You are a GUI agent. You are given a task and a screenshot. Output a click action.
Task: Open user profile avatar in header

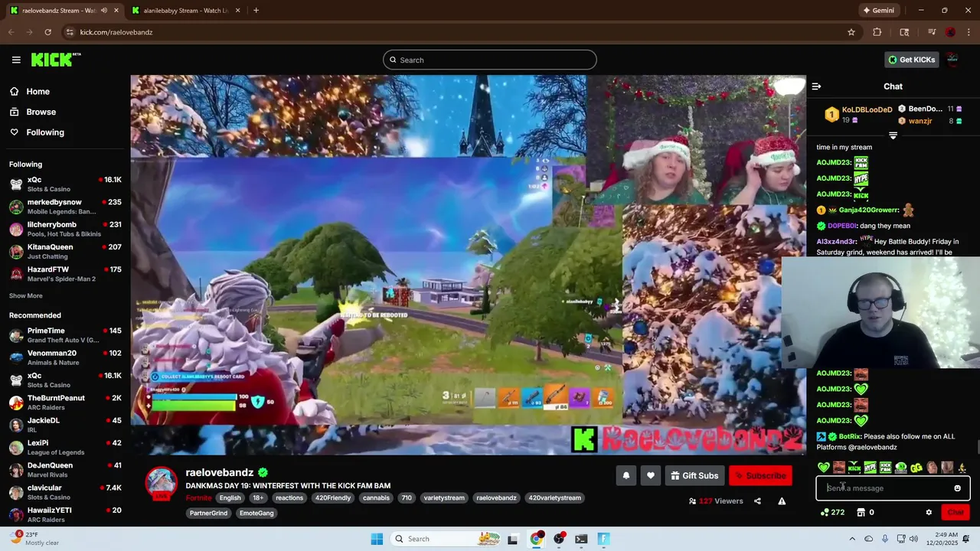tap(952, 60)
